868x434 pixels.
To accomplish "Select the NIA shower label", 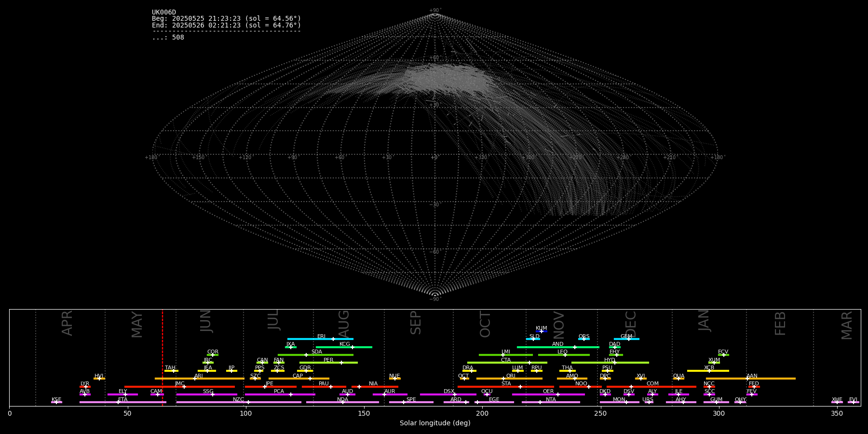I will tap(373, 384).
